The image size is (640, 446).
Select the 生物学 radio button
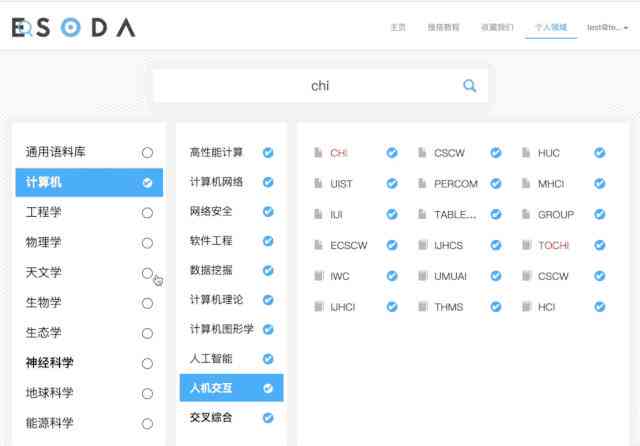[x=147, y=303]
